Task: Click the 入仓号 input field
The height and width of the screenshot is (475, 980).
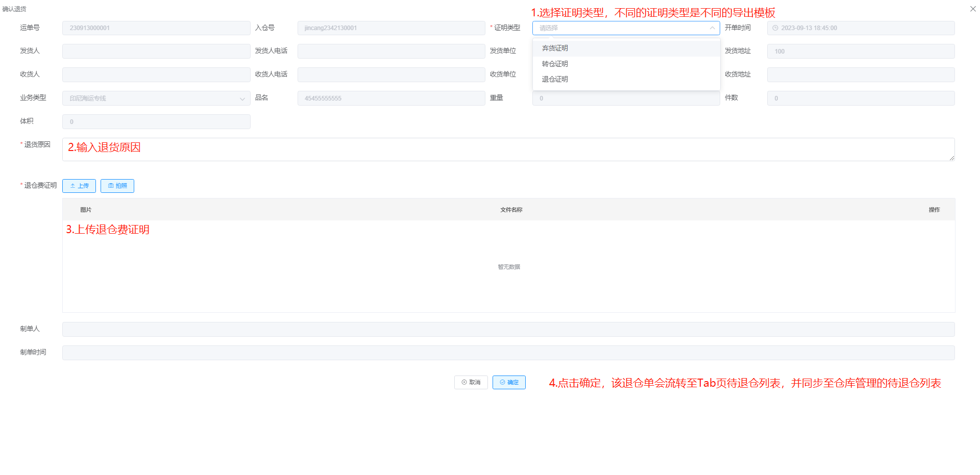Action: click(x=391, y=28)
